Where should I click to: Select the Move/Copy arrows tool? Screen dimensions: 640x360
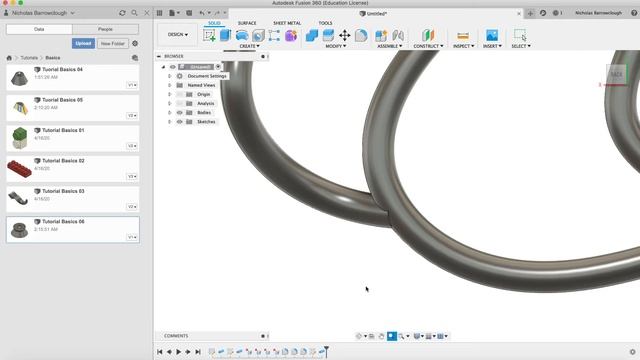coord(344,36)
